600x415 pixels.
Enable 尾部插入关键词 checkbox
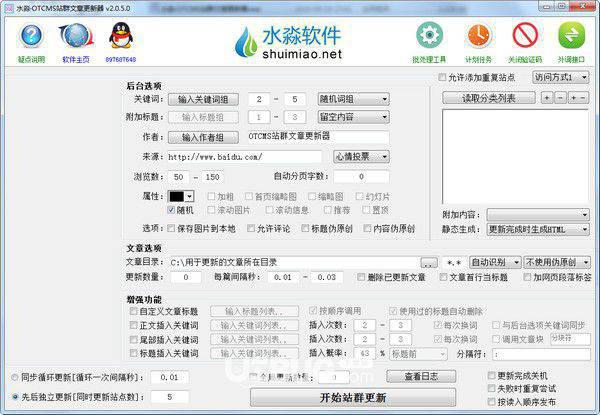(x=133, y=340)
